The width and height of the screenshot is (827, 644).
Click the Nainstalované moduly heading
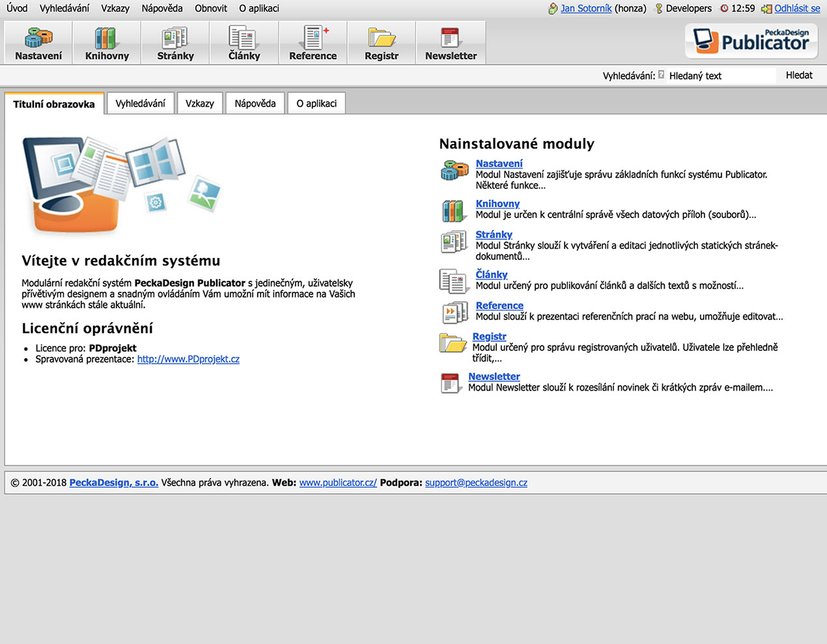[x=516, y=143]
